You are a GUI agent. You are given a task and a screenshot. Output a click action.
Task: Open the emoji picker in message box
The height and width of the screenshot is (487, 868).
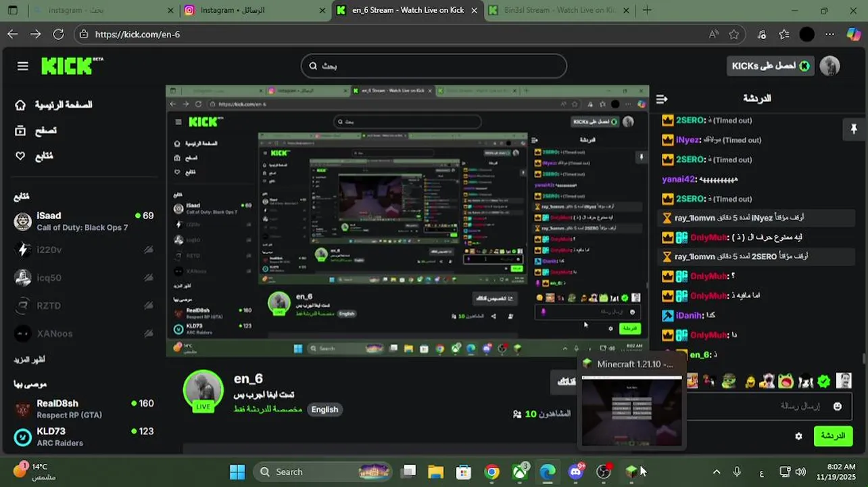tap(838, 406)
